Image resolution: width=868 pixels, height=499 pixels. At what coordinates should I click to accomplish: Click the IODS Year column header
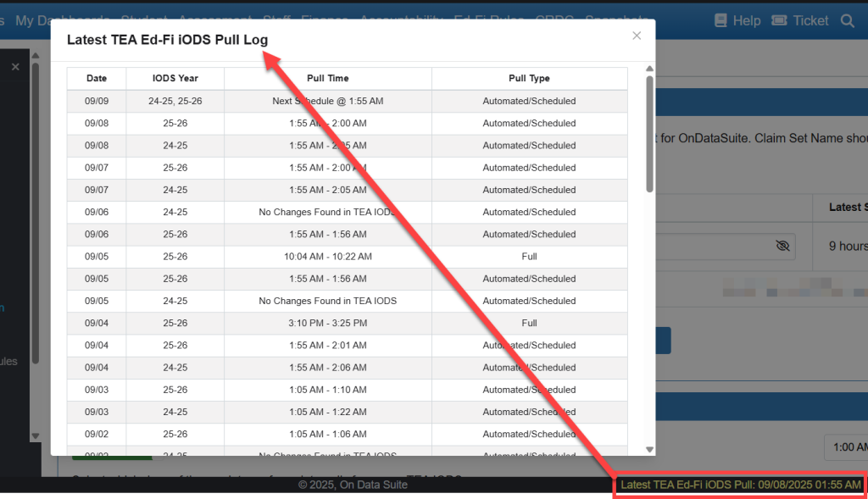[175, 78]
